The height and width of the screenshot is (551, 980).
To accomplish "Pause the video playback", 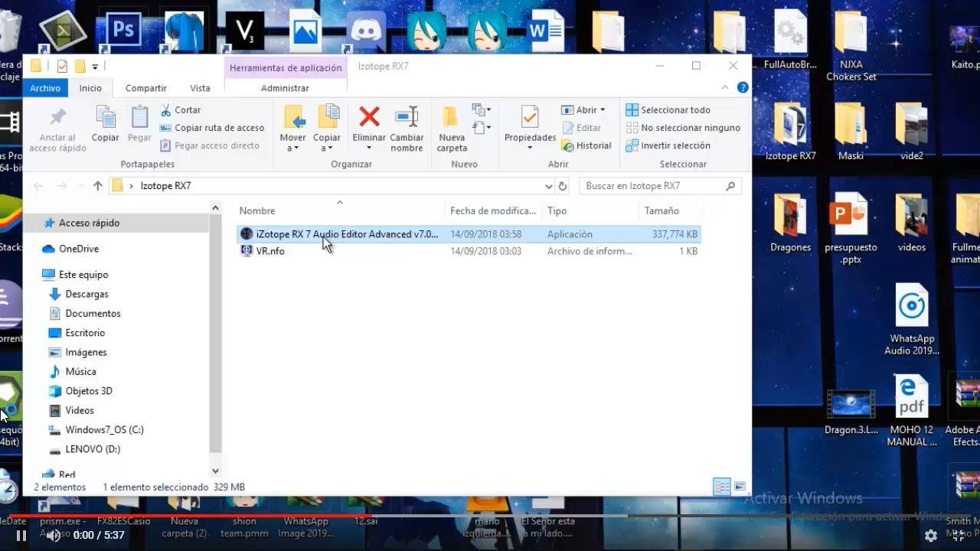I will 21,535.
